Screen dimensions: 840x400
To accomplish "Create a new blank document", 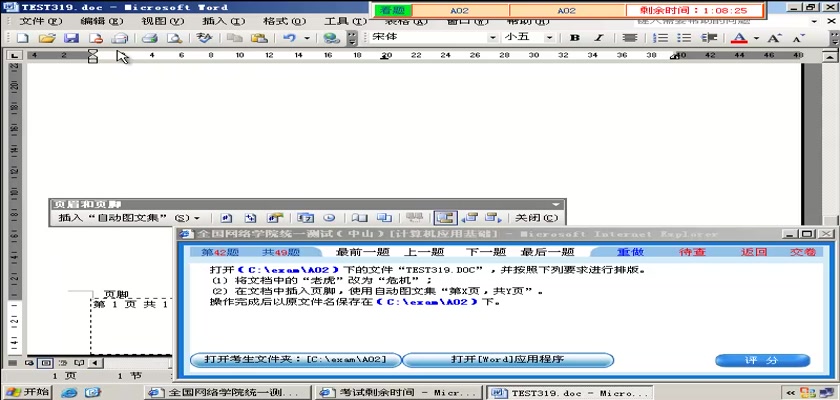I will [22, 38].
